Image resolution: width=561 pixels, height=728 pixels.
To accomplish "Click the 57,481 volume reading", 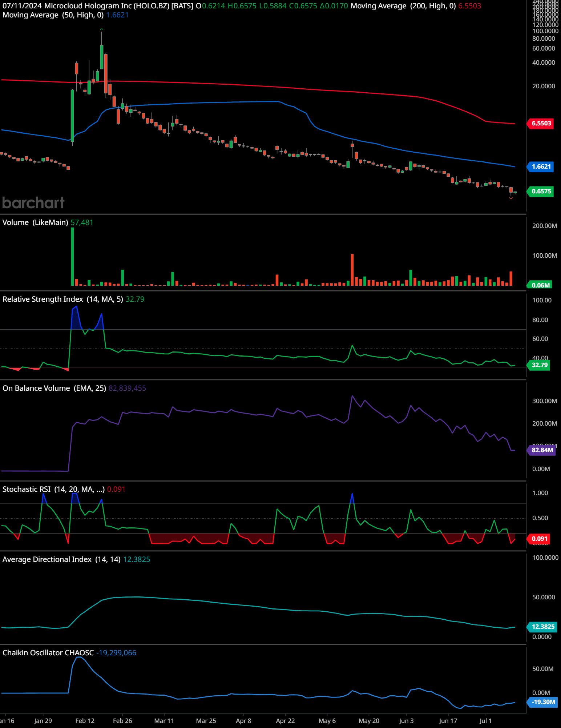I will pyautogui.click(x=82, y=222).
